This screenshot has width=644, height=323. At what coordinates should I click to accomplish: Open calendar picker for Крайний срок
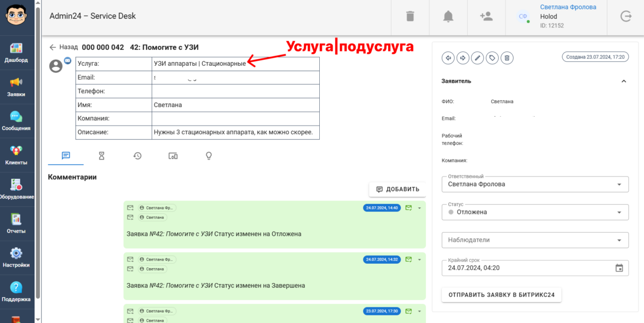pos(619,268)
